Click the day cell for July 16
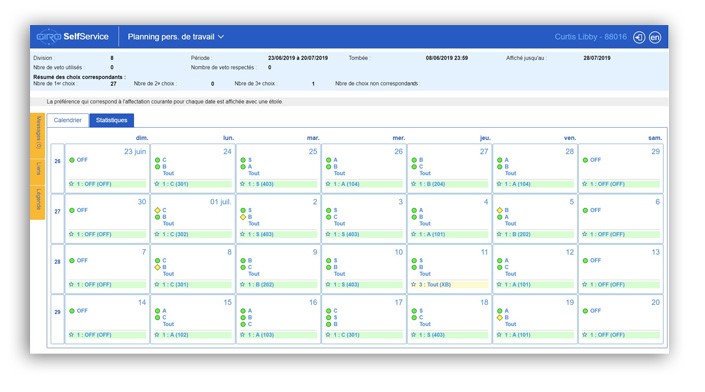The width and height of the screenshot is (705, 392). (x=279, y=319)
